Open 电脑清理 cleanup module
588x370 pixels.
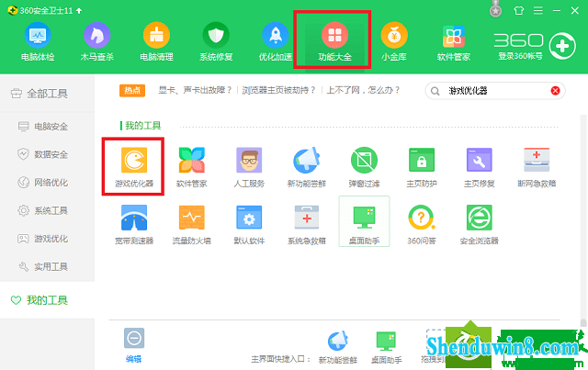point(156,41)
